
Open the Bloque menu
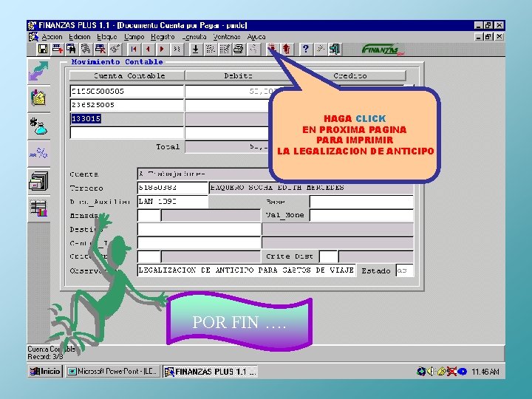[107, 37]
